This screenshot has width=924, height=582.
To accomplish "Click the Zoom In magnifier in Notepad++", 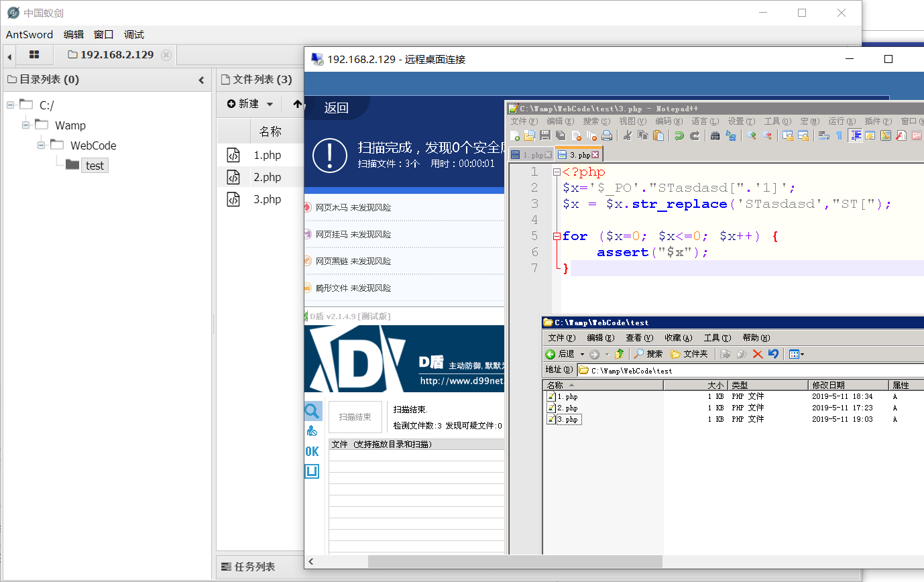I will 752,135.
